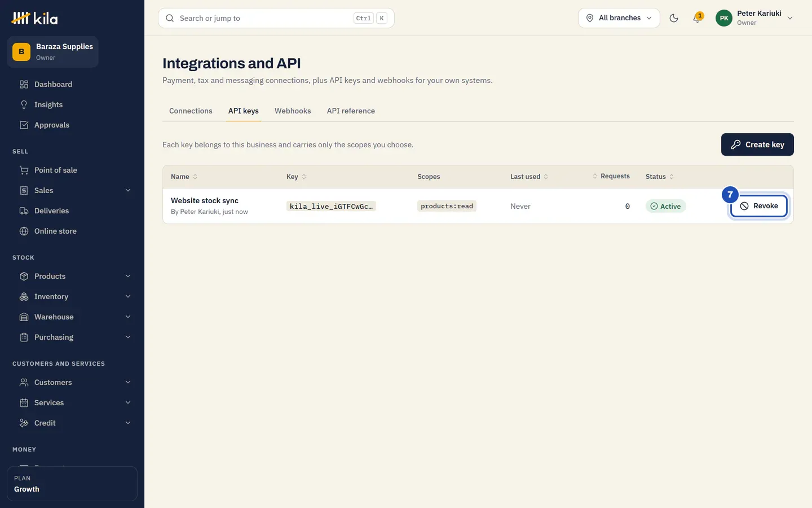The height and width of the screenshot is (508, 812).
Task: Click the Warehouse building icon
Action: [24, 317]
